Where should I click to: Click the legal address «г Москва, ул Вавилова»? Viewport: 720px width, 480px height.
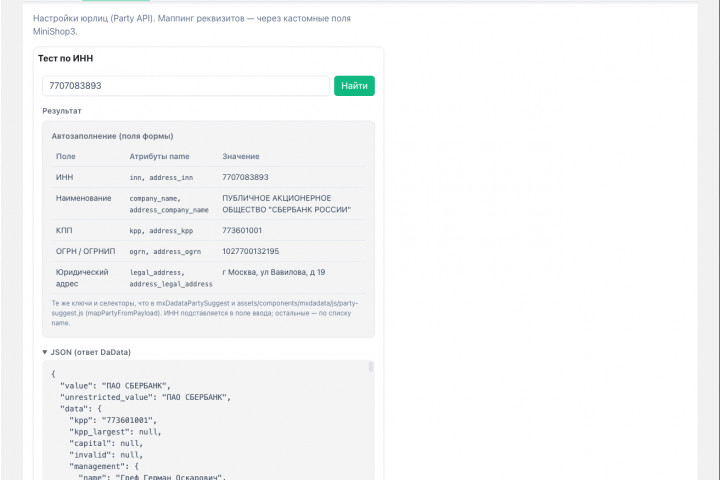pos(273,272)
